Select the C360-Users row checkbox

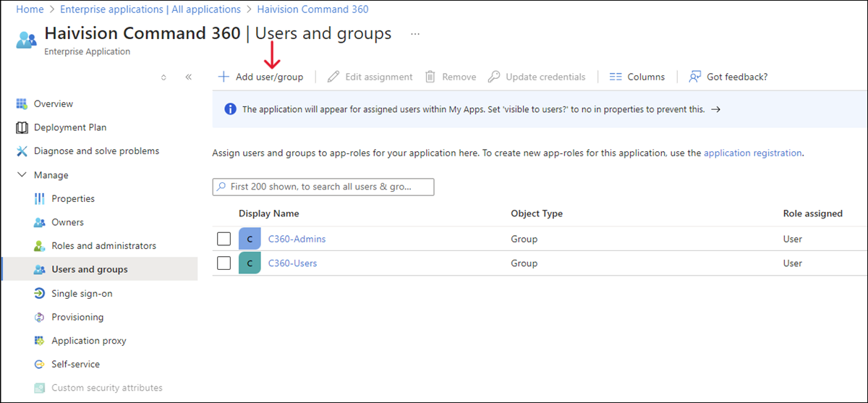point(224,263)
